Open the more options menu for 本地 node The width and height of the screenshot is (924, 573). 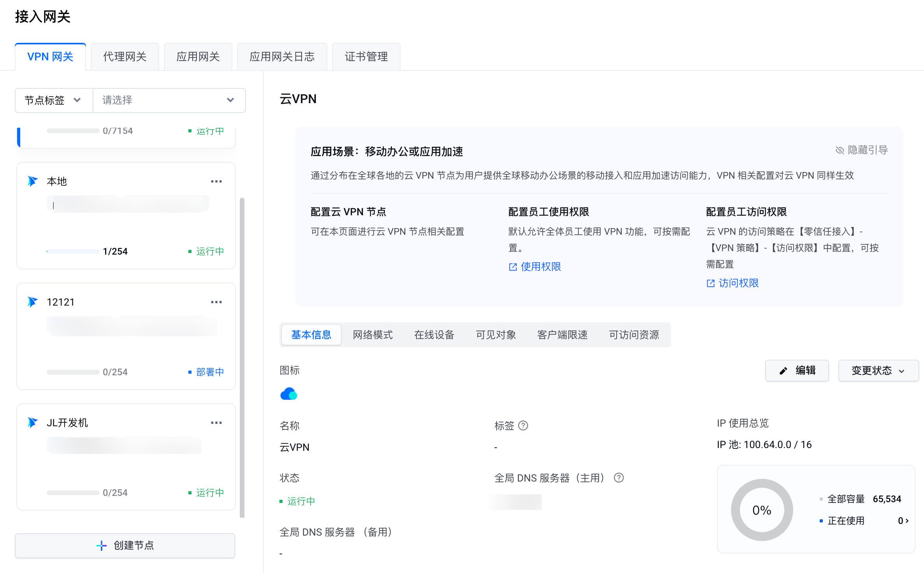point(216,181)
